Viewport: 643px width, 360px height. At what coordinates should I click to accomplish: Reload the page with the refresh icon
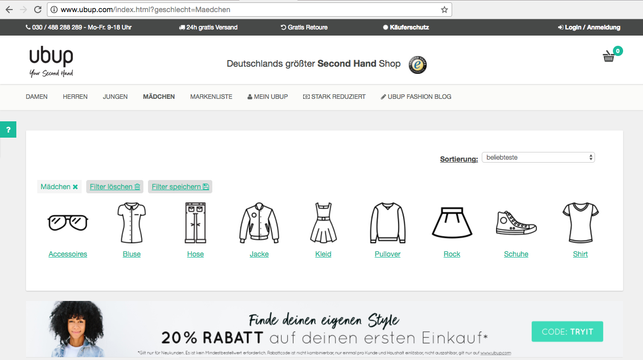38,9
